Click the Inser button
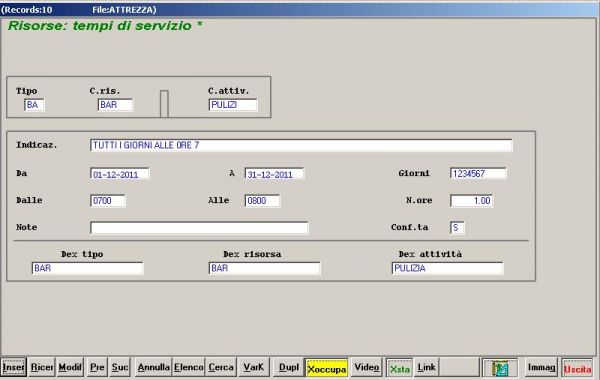The width and height of the screenshot is (600, 380). [x=13, y=367]
